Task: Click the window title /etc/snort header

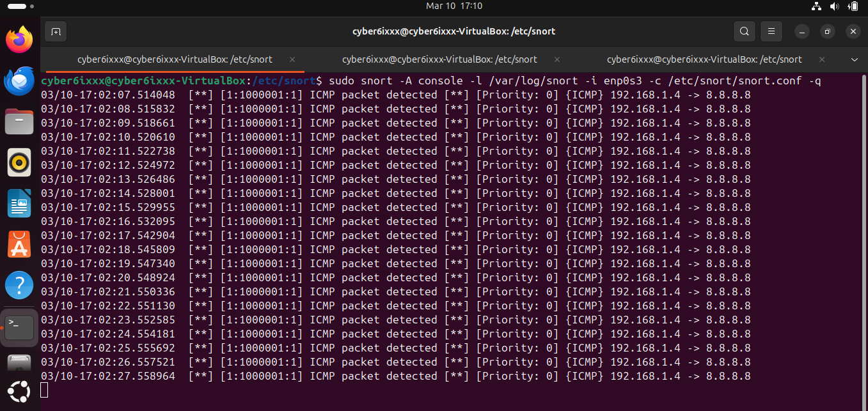Action: [454, 31]
